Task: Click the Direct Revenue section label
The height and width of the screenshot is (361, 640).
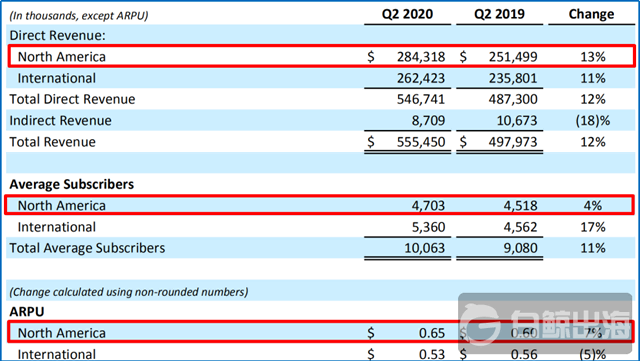Action: pos(58,36)
